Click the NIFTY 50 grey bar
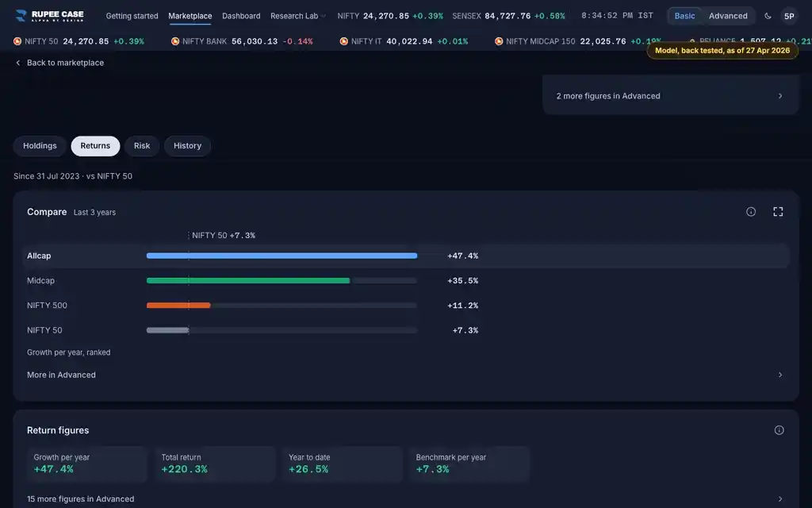The height and width of the screenshot is (508, 812). [x=168, y=330]
